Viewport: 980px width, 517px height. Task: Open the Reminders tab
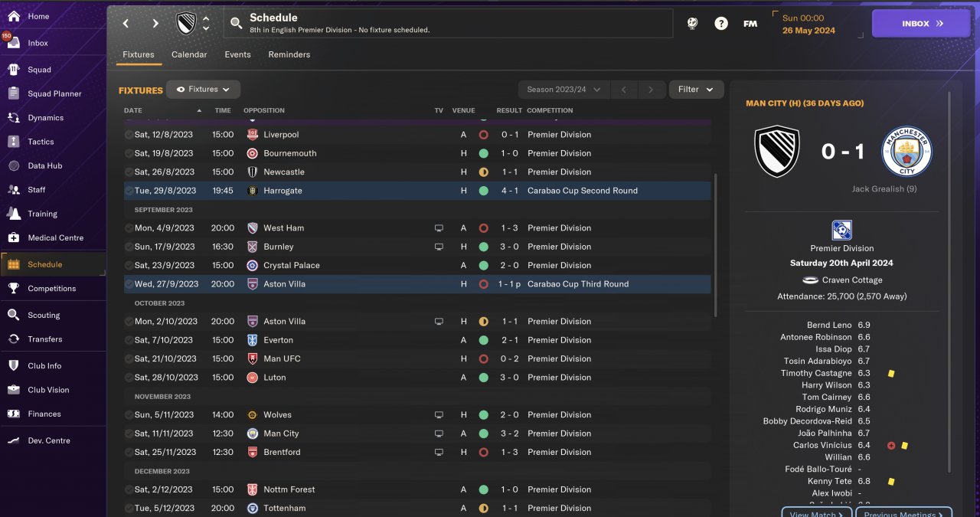click(x=289, y=54)
